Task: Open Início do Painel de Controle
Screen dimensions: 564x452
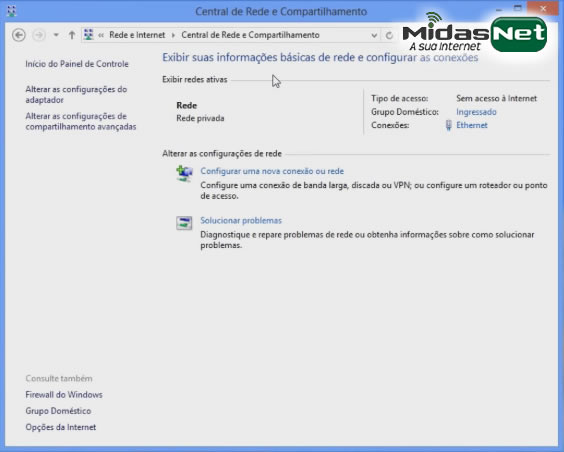Action: coord(77,64)
